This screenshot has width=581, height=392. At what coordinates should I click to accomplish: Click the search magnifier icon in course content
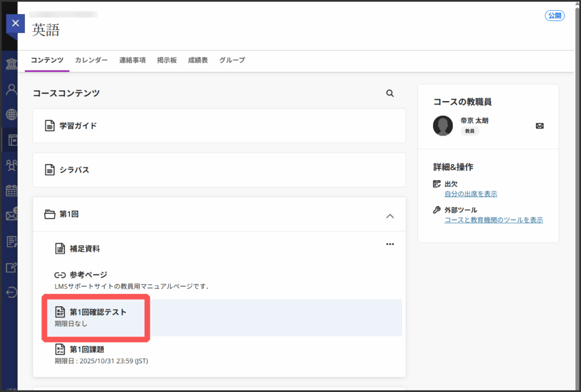click(x=390, y=94)
